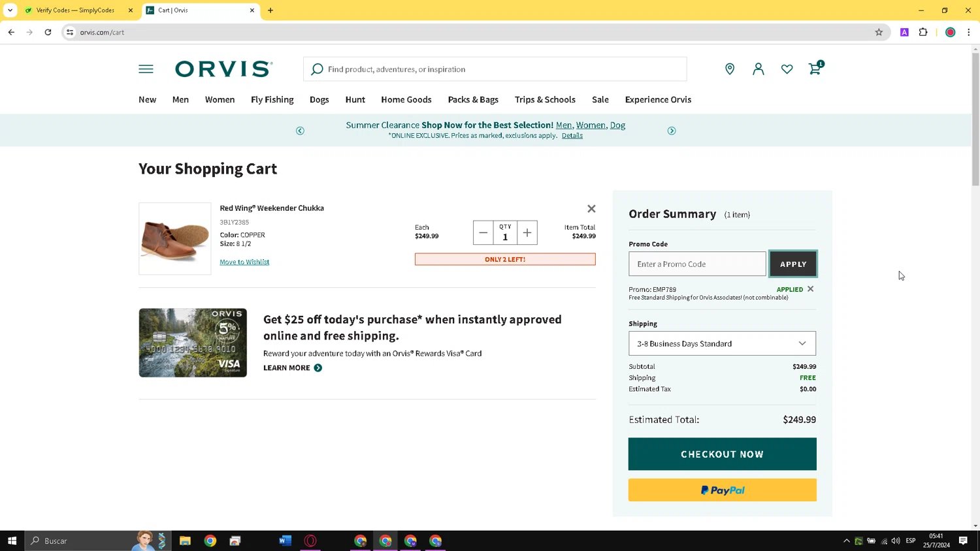980x551 pixels.
Task: Open Chrome three-dot menu
Action: tap(969, 32)
